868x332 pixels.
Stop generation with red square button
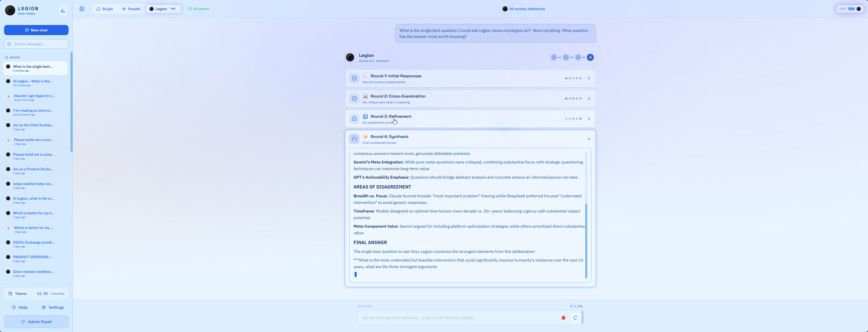[563, 318]
